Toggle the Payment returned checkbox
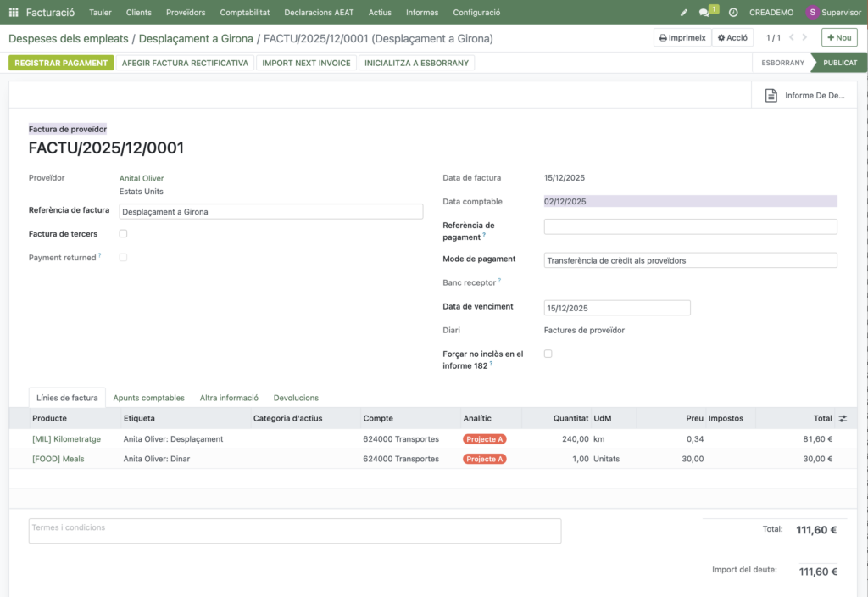 [x=123, y=257]
